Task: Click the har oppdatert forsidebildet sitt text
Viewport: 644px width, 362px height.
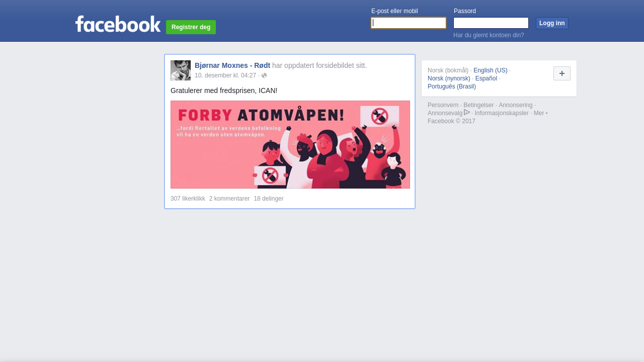Action: click(x=319, y=65)
